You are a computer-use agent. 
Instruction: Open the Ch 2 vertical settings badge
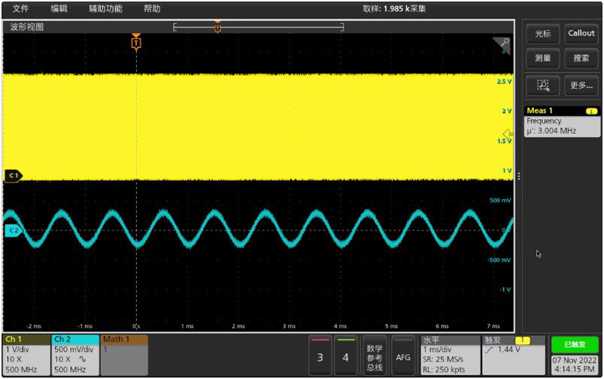[x=75, y=355]
